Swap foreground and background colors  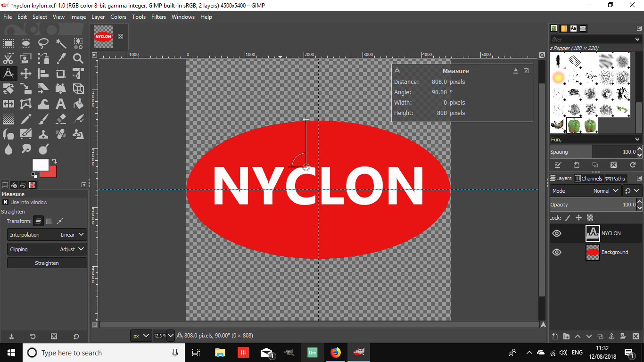[54, 161]
